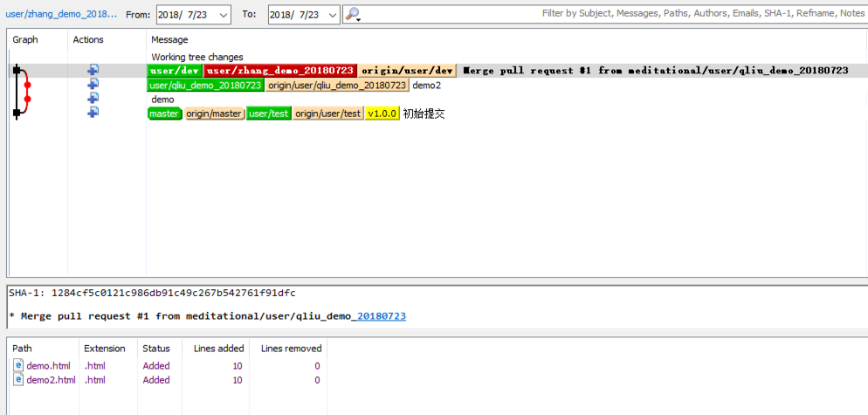Open the From date dropdown
This screenshot has height=415, width=868.
coord(224,15)
